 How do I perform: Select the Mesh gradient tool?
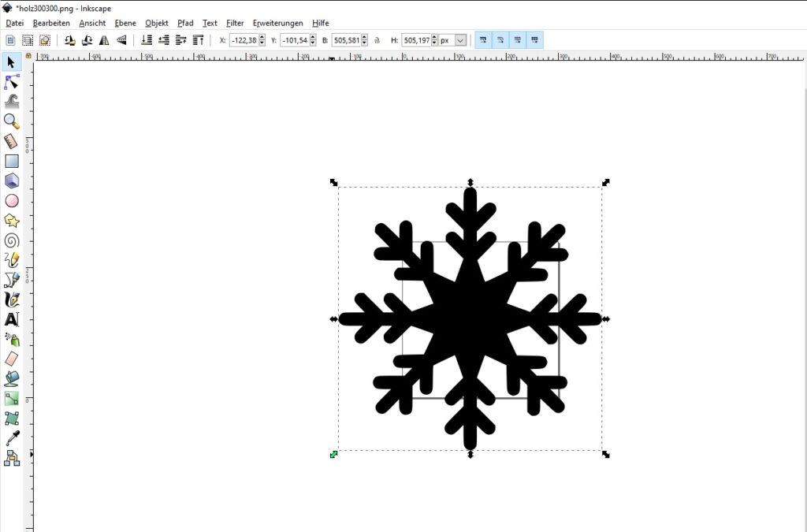click(x=11, y=419)
